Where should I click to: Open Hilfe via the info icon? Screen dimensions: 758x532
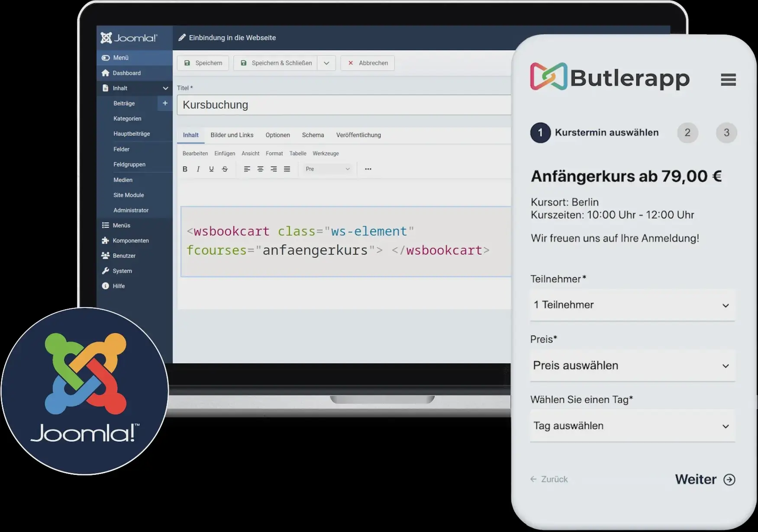tap(105, 286)
